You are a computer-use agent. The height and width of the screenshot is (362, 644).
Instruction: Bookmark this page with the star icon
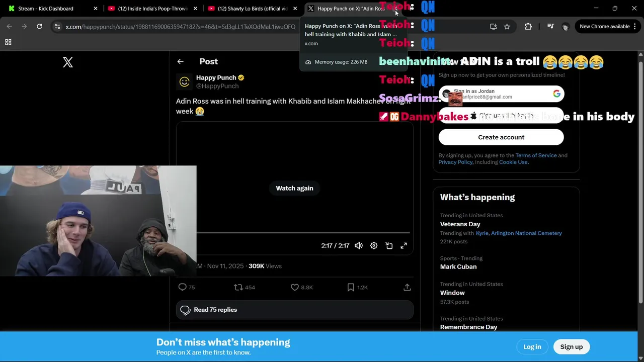point(507,27)
